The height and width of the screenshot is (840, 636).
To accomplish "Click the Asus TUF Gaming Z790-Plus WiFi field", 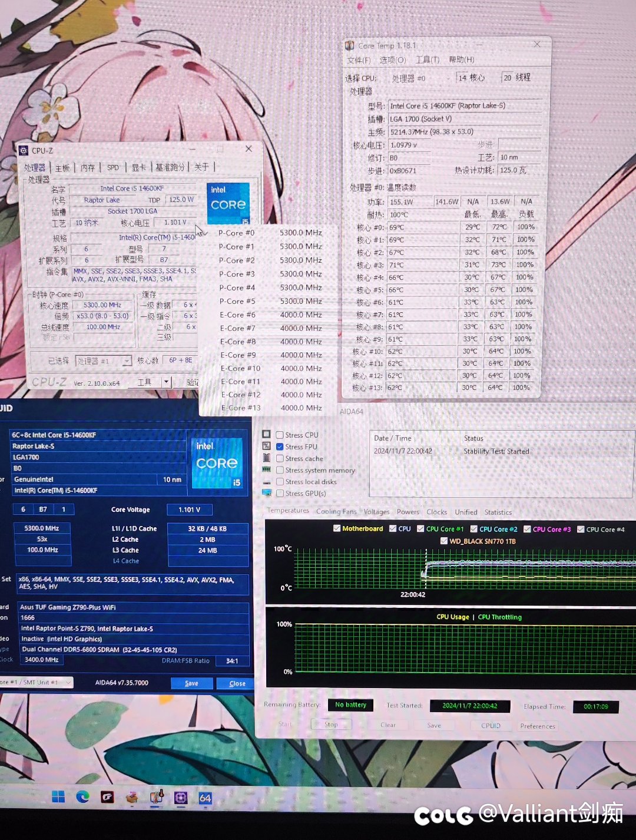I will pyautogui.click(x=133, y=607).
